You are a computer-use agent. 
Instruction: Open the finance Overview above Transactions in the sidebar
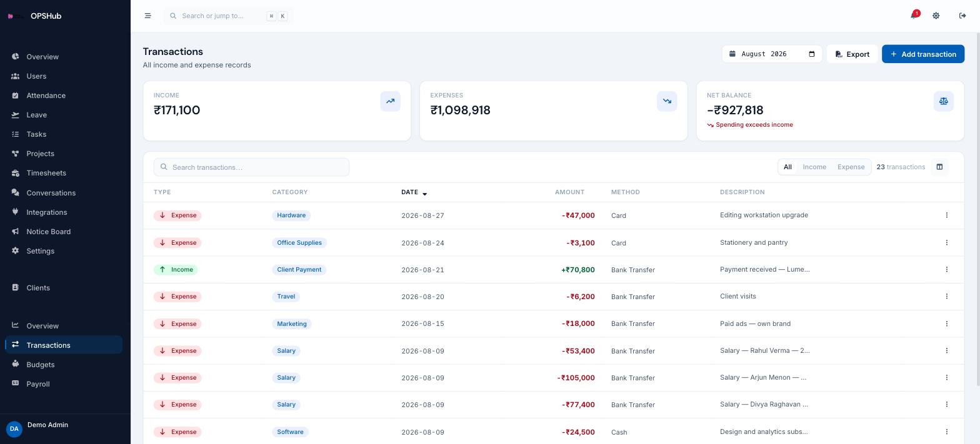coord(64,326)
